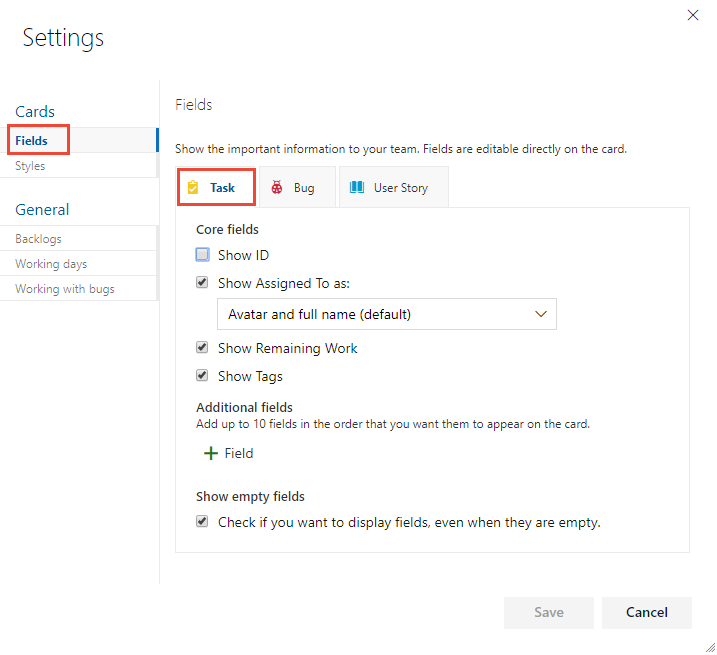The height and width of the screenshot is (655, 717).
Task: Toggle the Show Remaining Work checkbox
Action: 202,347
